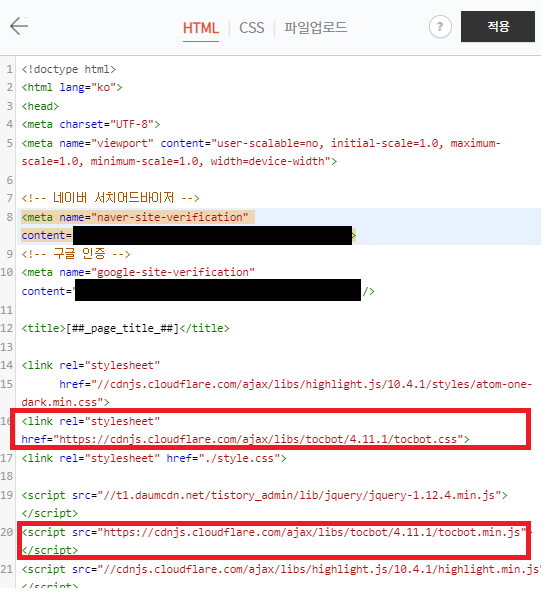Screen dimensions: 552x612
Task: Click the 구글 인증 comment line
Action: (x=76, y=254)
